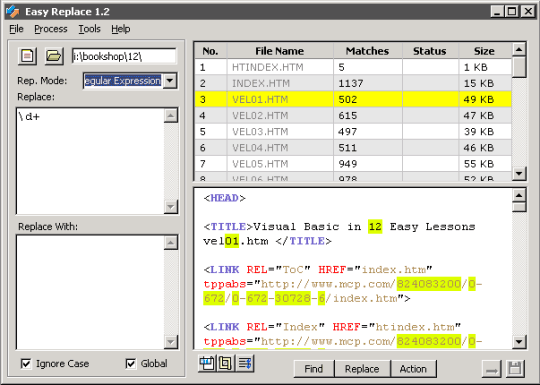Image resolution: width=540 pixels, height=385 pixels.
Task: Click the Replace With box scroll down arrow
Action: [x=171, y=342]
